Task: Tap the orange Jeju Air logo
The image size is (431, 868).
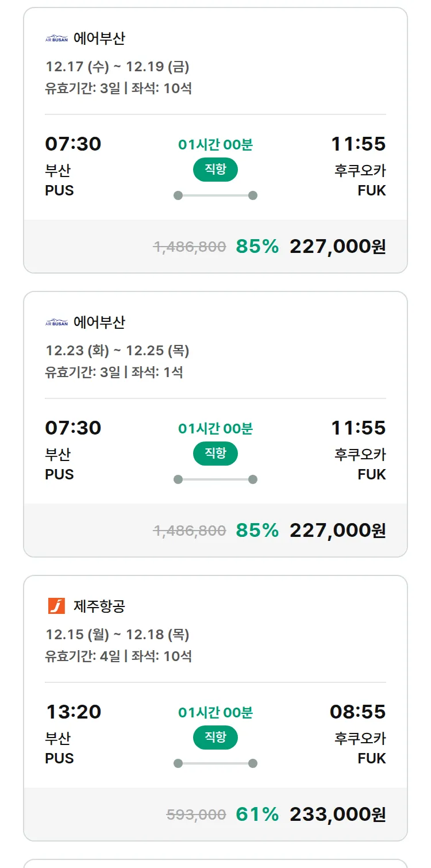Action: coord(56,606)
